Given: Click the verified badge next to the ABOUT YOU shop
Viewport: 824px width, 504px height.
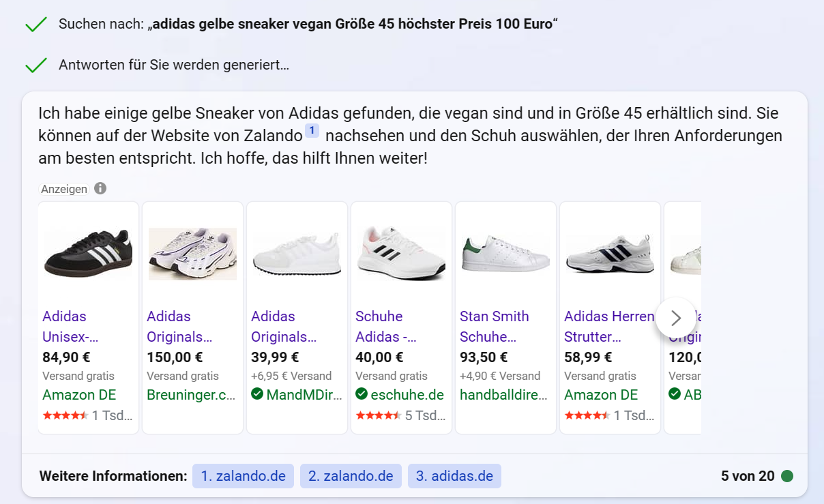Looking at the screenshot, I should (x=675, y=394).
